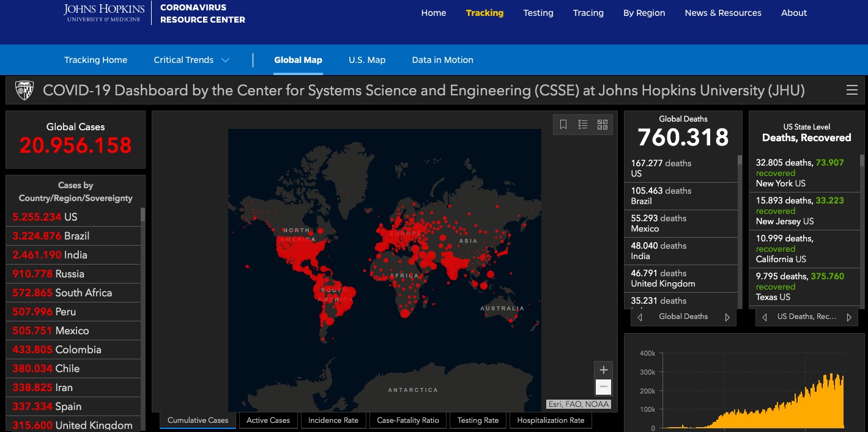Viewport: 868px width, 432px height.
Task: Open the basemap gallery grid icon
Action: pyautogui.click(x=603, y=125)
